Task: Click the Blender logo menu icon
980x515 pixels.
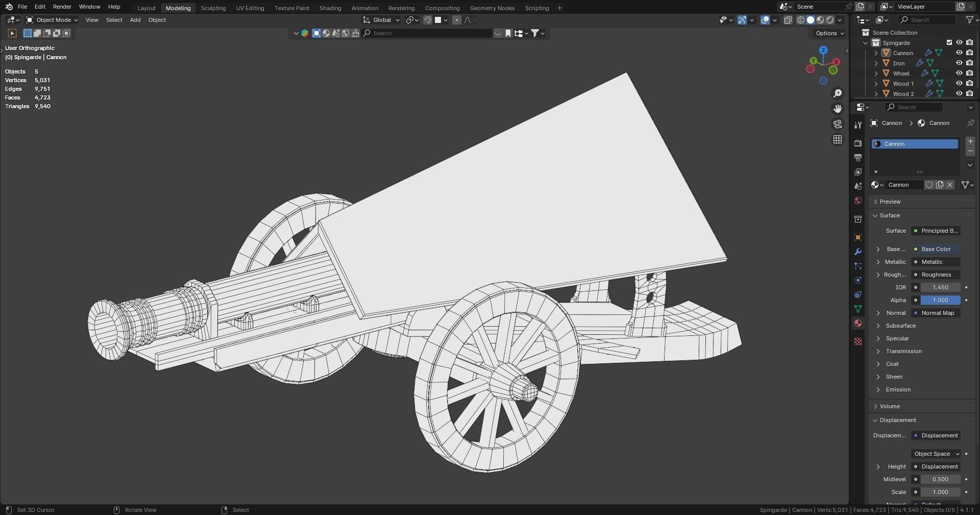Action: 9,7
